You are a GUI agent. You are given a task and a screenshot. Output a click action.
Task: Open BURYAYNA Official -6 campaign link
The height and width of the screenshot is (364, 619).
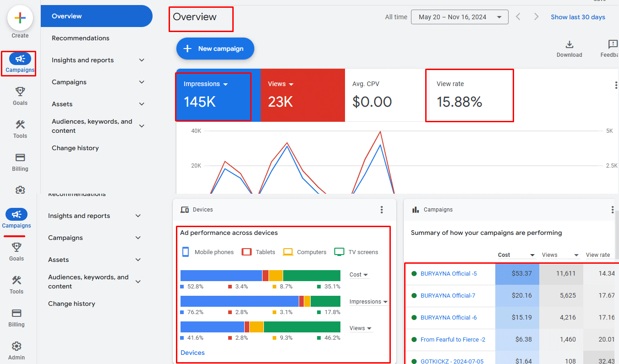click(449, 318)
